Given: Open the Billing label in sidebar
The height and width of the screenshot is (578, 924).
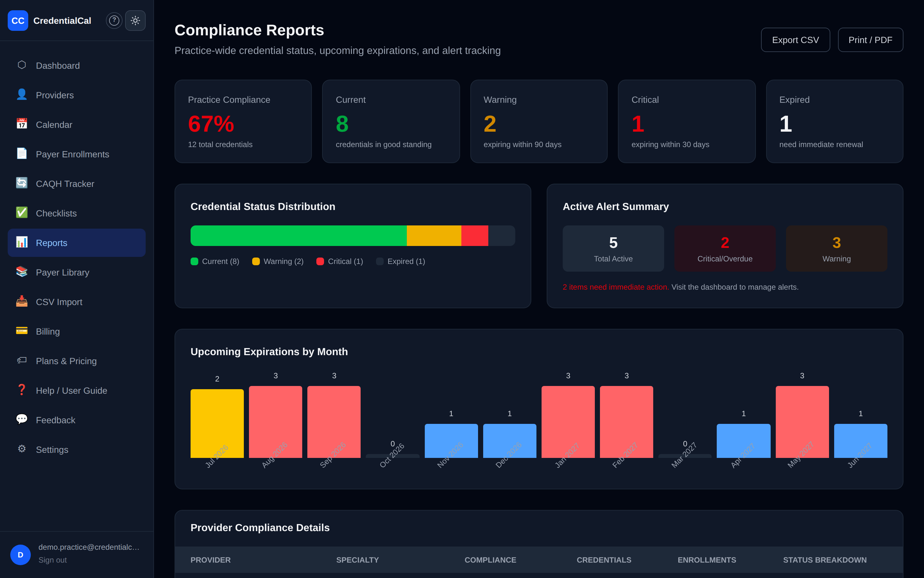Looking at the screenshot, I should coord(48,331).
